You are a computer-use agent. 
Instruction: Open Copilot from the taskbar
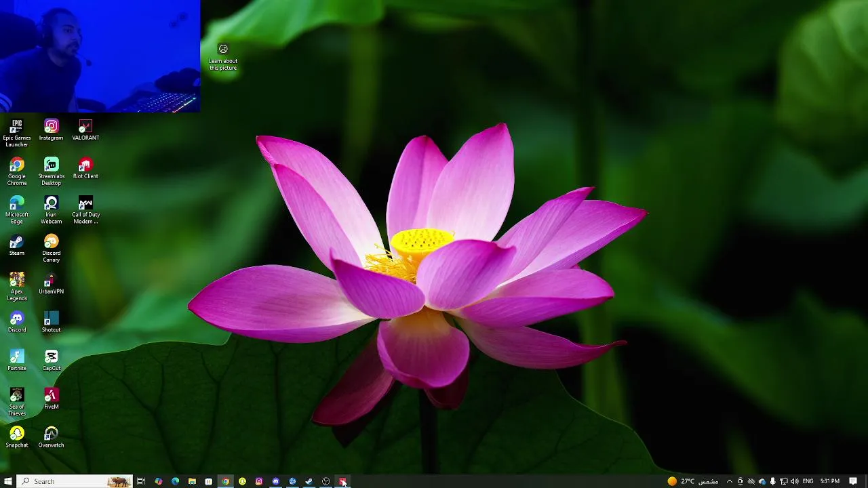pos(158,481)
